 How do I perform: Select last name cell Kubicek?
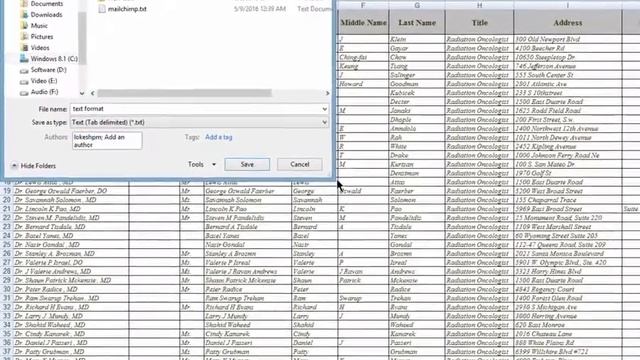(417, 93)
